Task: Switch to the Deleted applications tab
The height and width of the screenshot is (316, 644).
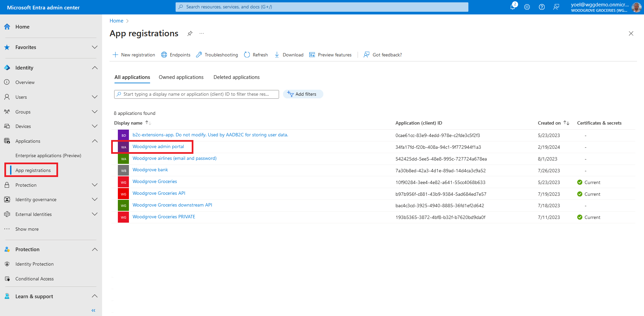Action: pos(236,77)
